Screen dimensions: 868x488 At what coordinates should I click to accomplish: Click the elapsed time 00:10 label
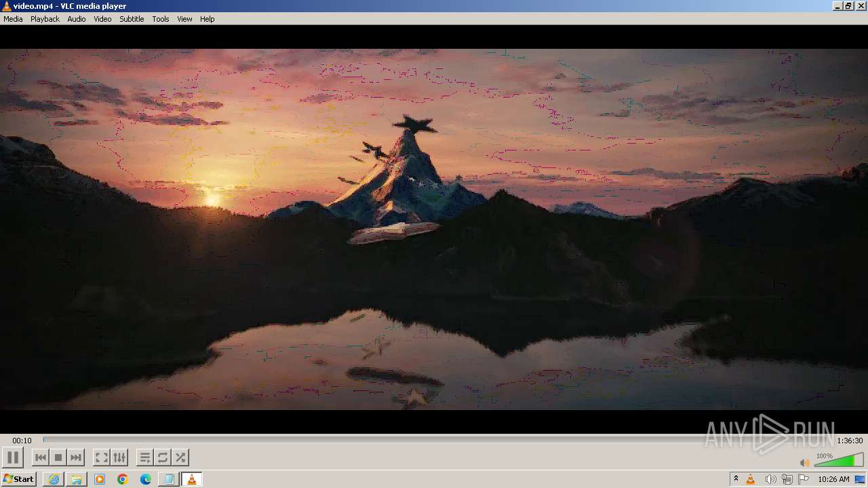pos(22,441)
